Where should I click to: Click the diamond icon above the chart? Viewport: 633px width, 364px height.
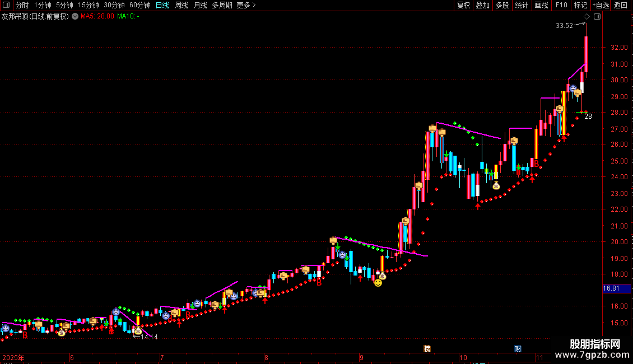click(587, 17)
